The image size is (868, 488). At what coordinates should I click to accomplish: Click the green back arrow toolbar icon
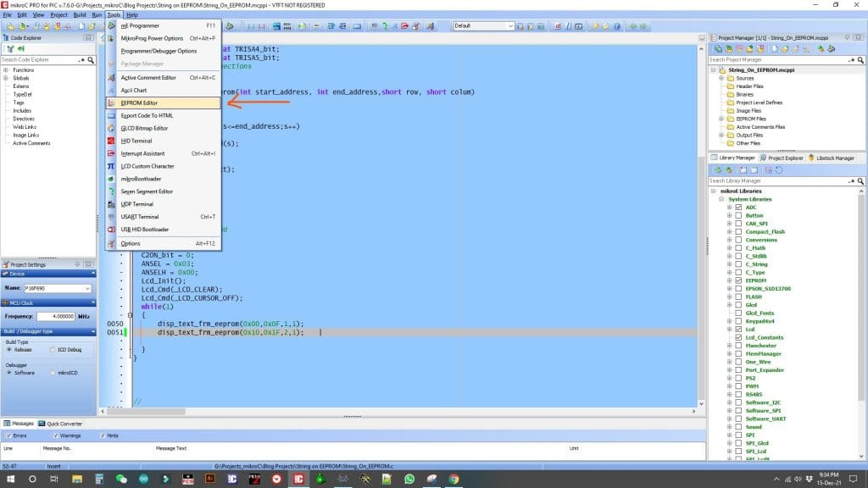[632, 26]
